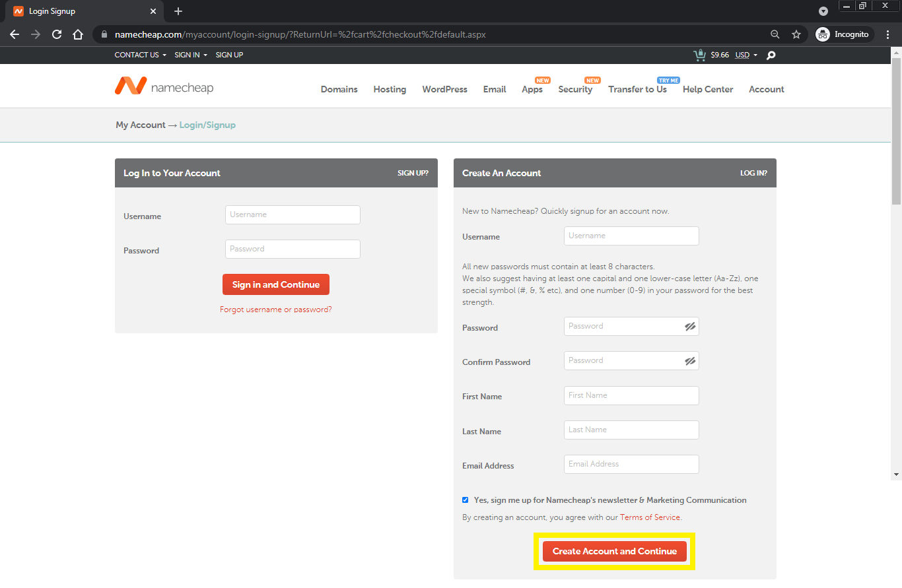Click Forgot username or password link

[276, 310]
